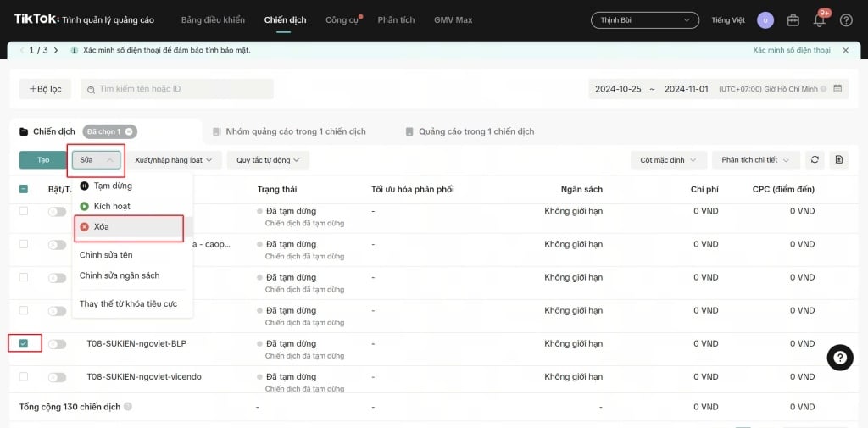Focus the search name or ID field
Viewport: 868px width, 428px height.
[177, 89]
